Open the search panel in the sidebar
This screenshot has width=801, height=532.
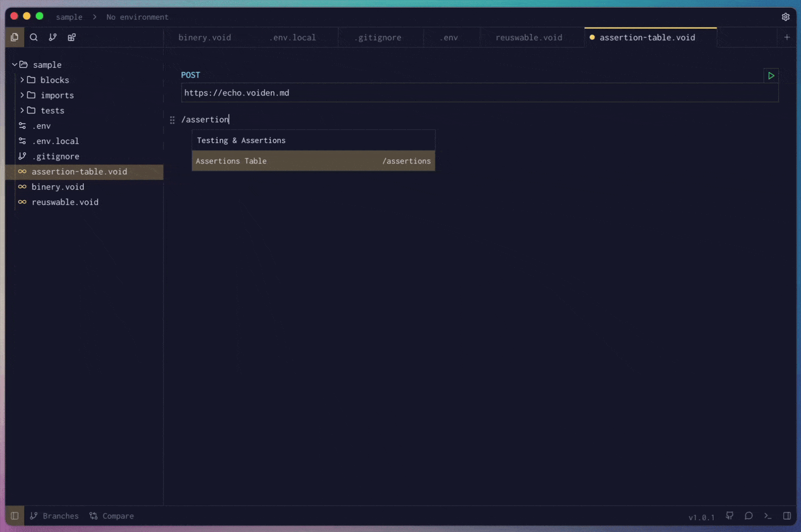[33, 37]
